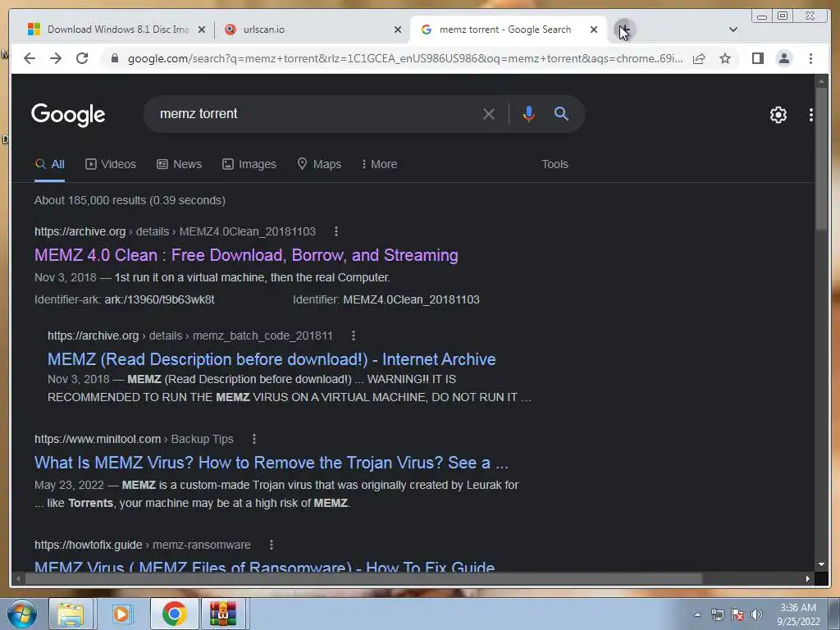This screenshot has width=840, height=630.
Task: Open Action Center flag icon
Action: click(737, 614)
